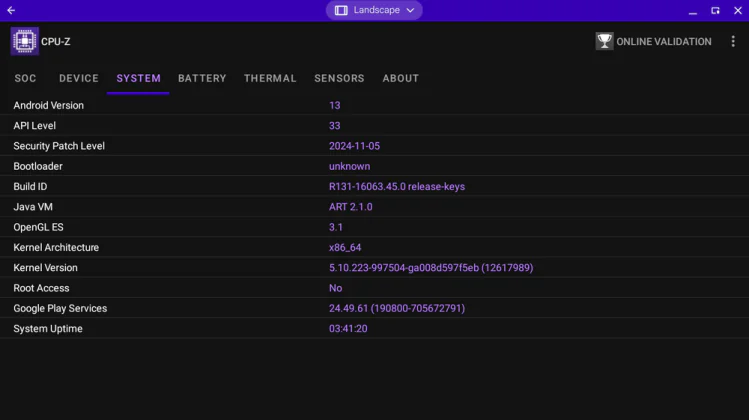Toggle the window maximize/restore button
The image size is (749, 420).
point(715,11)
